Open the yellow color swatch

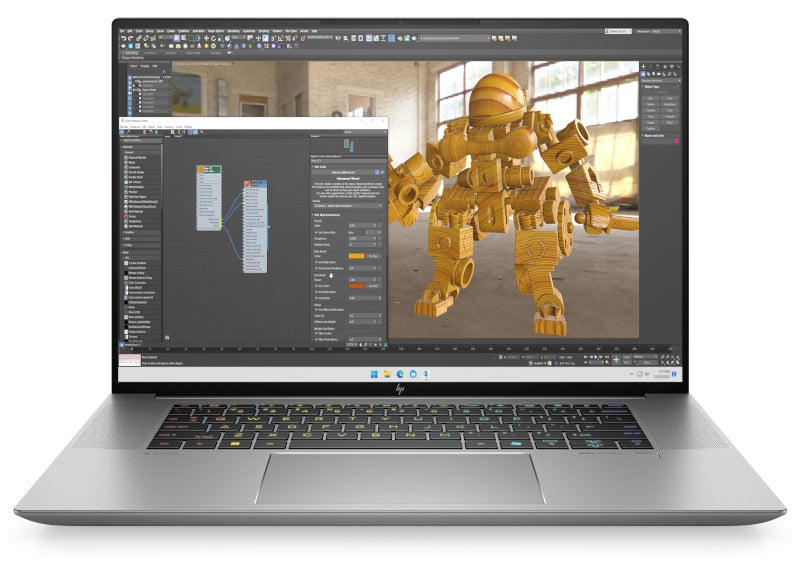356,256
